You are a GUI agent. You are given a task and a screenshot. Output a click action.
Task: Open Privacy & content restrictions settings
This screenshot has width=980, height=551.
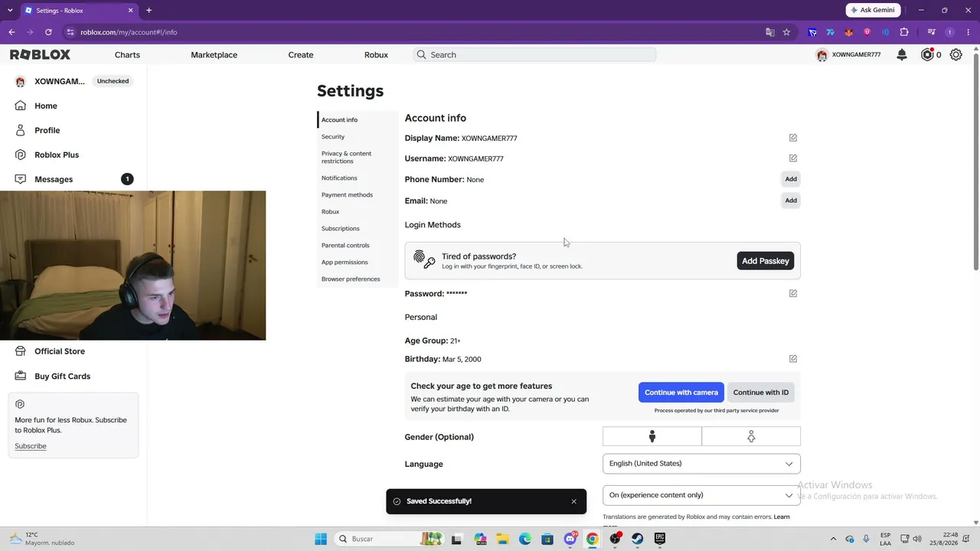click(x=346, y=157)
